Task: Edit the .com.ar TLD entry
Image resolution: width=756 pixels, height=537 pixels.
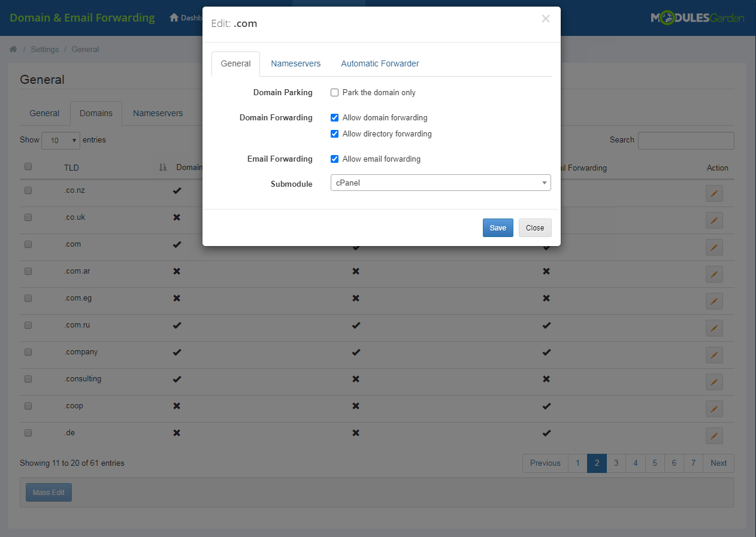Action: click(713, 274)
